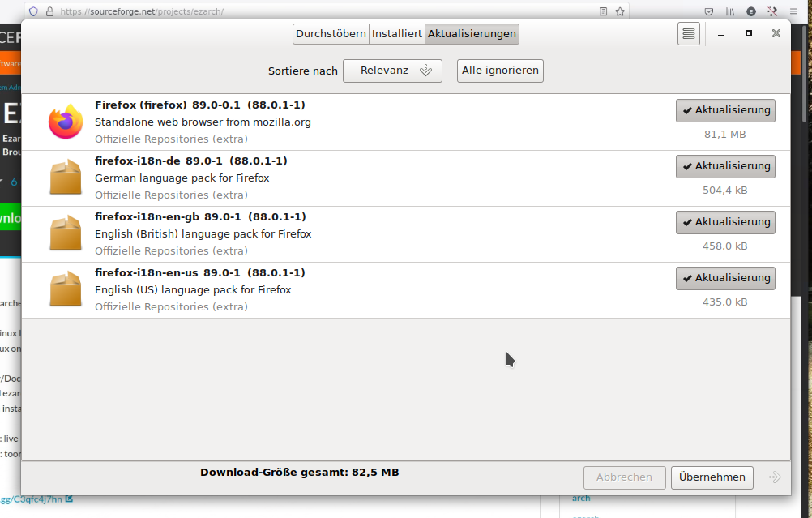
Task: Click the 'arch' link in the browser page
Action: pyautogui.click(x=581, y=498)
